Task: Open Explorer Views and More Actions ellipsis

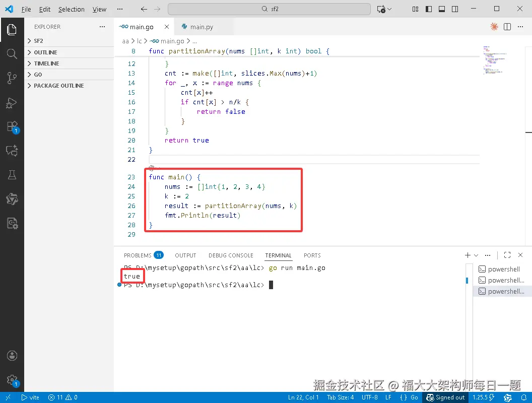Action: [x=102, y=27]
